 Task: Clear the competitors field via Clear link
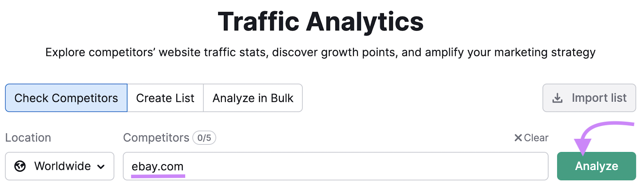[531, 138]
